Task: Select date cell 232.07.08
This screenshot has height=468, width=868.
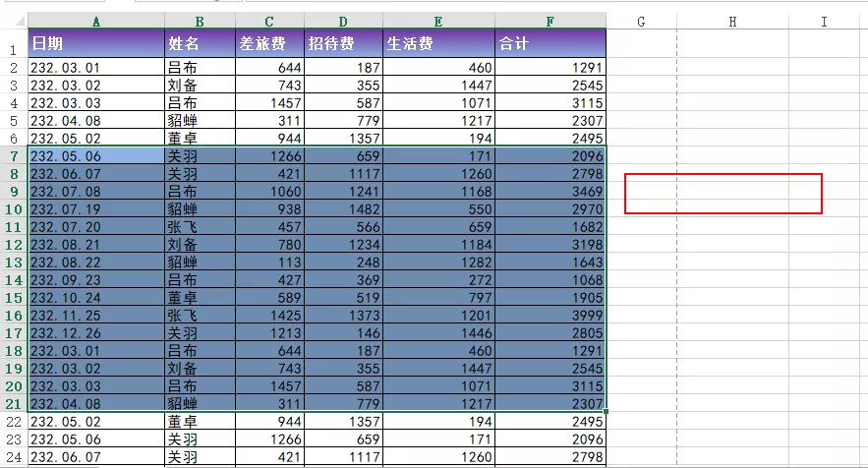Action: 96,192
